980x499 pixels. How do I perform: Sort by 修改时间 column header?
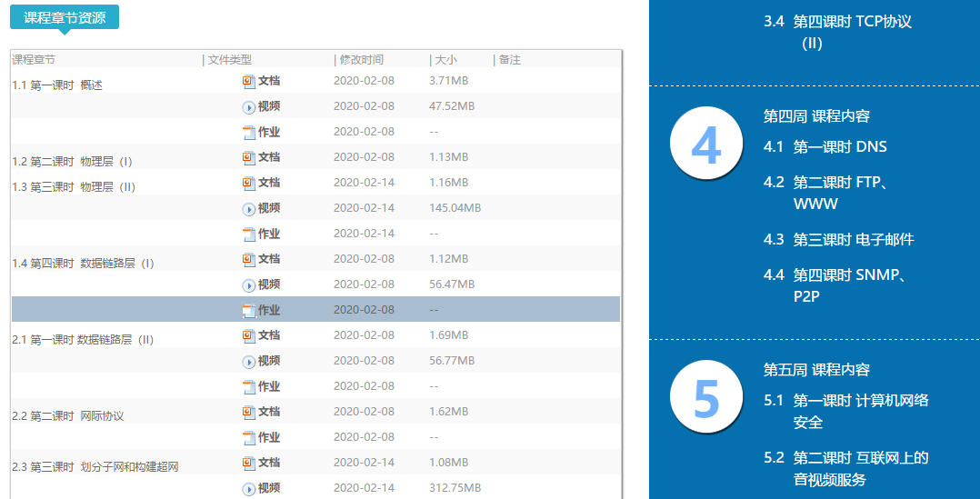(x=362, y=60)
